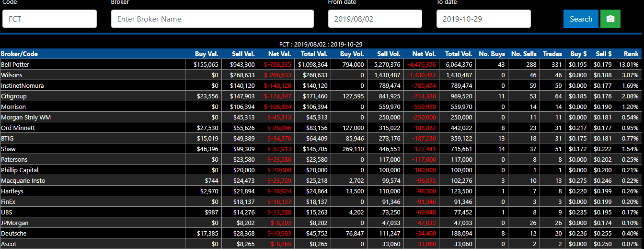The height and width of the screenshot is (249, 644).
Task: Click Macquarie Insto buy price $0.275
Action: [578, 180]
